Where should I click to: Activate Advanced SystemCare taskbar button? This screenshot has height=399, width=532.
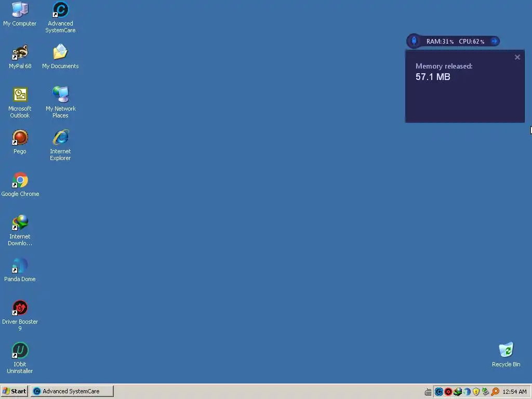pos(72,391)
